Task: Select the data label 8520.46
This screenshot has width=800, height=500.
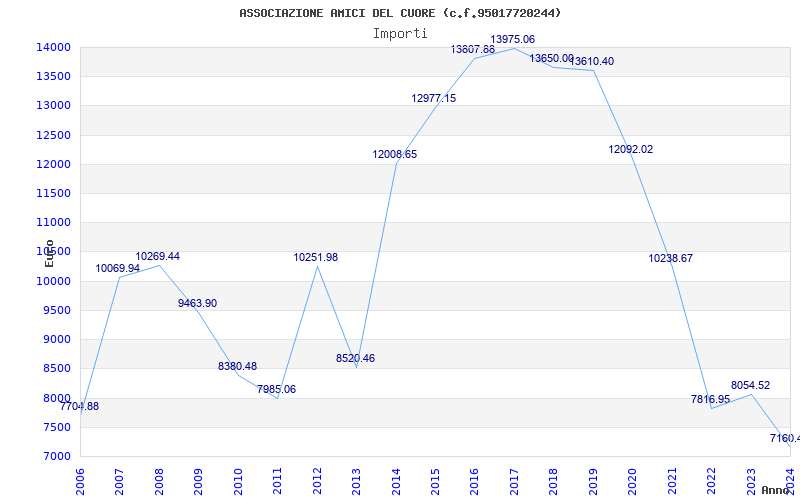Action: [356, 359]
